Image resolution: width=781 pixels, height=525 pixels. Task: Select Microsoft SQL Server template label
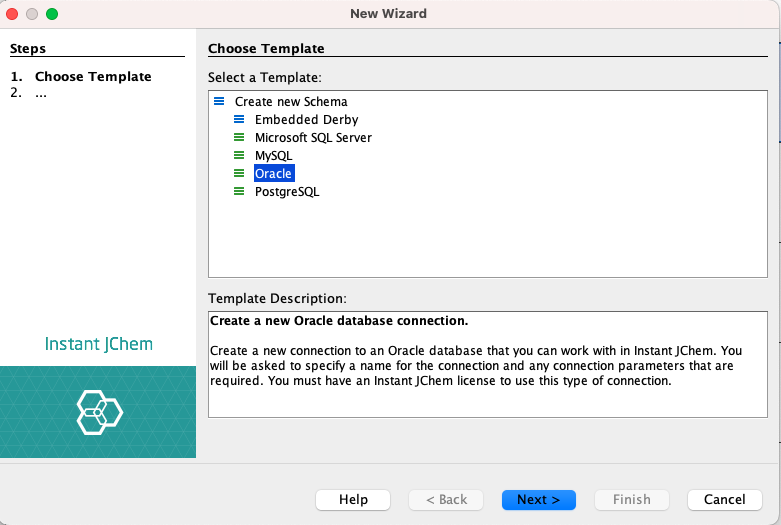pyautogui.click(x=313, y=137)
